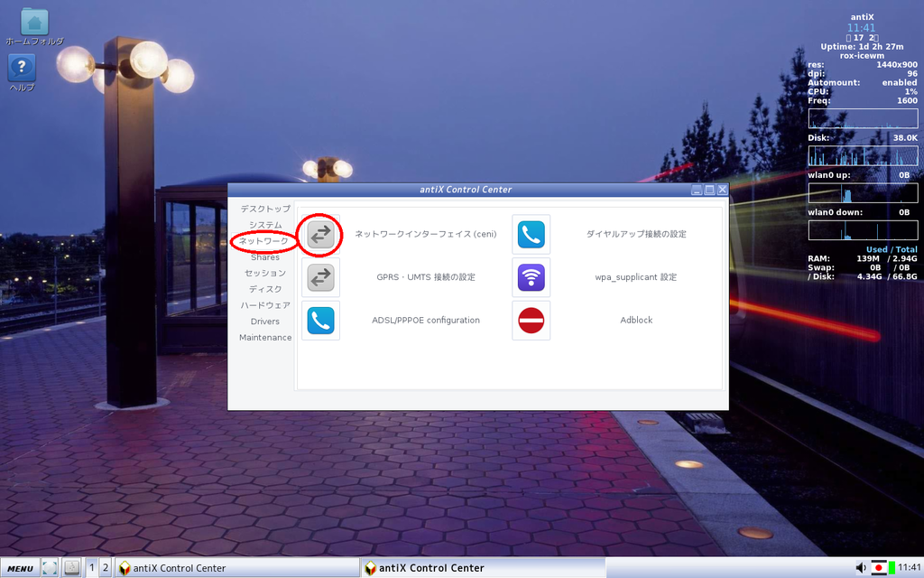
Task: Open the ディスク tab
Action: [x=265, y=289]
